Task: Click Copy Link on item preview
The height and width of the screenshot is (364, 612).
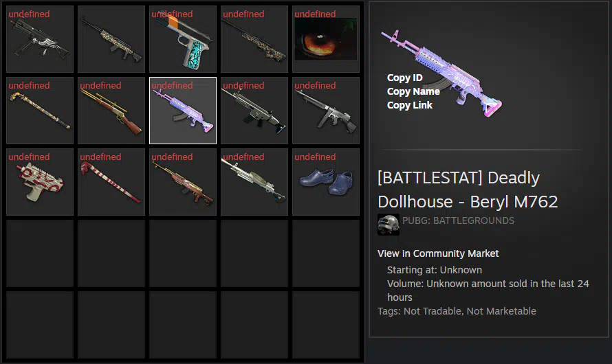Action: 409,105
